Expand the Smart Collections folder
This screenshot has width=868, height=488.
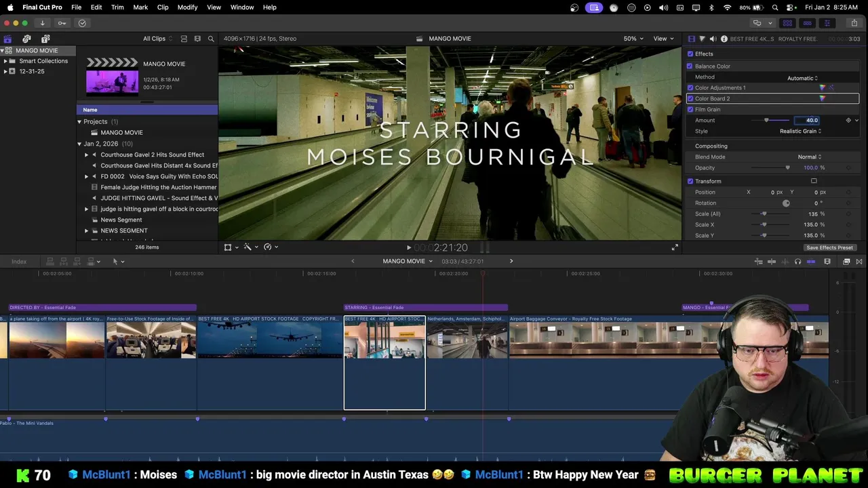pos(5,61)
